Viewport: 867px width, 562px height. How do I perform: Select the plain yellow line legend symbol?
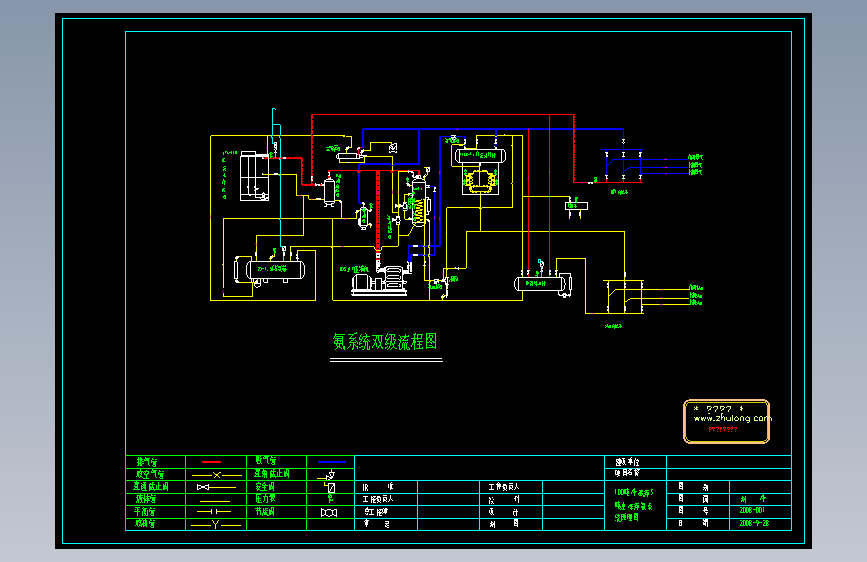(215, 501)
